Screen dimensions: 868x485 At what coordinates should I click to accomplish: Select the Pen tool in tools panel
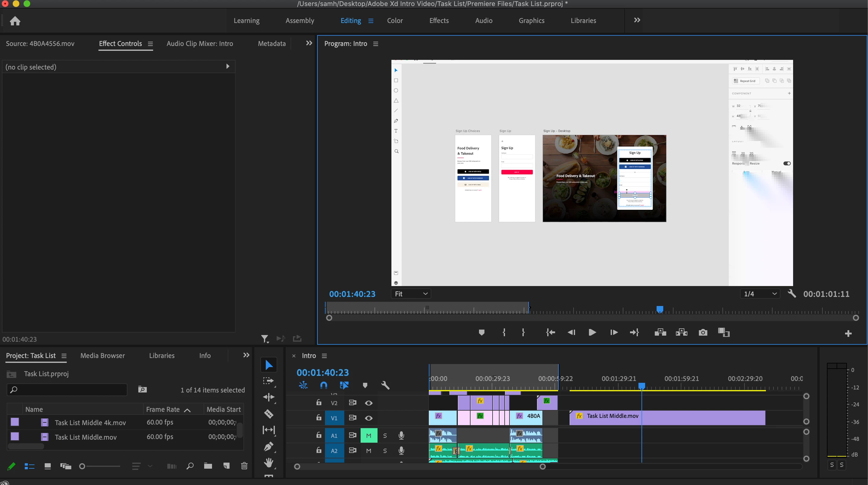tap(268, 447)
